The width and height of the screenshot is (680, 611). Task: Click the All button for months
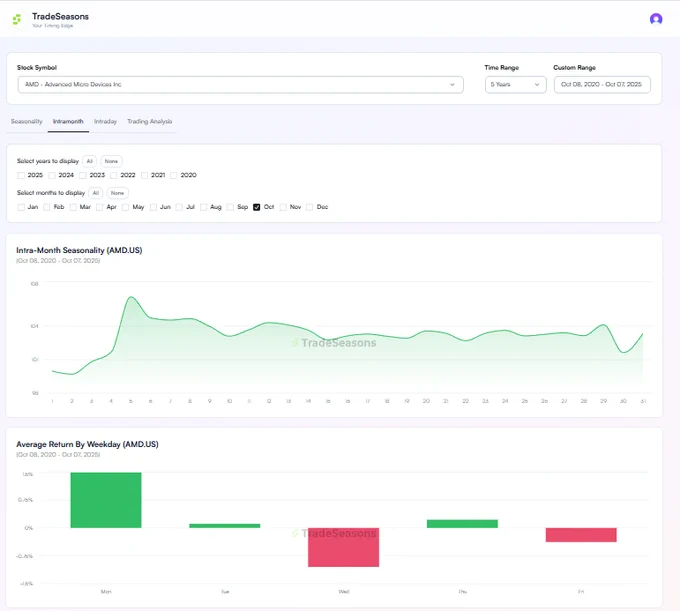click(95, 193)
